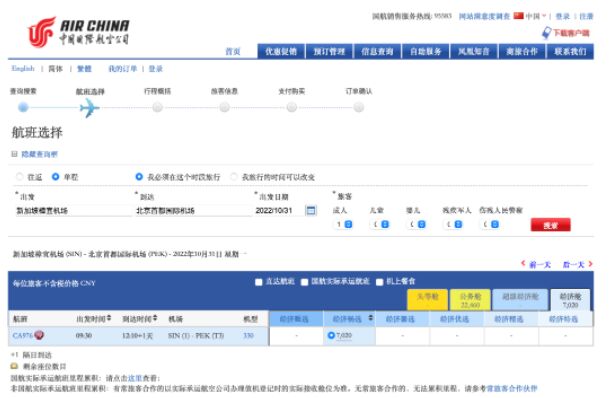Open the 优惠促销 promotions menu
Image resolution: width=616 pixels, height=398 pixels.
coord(281,51)
